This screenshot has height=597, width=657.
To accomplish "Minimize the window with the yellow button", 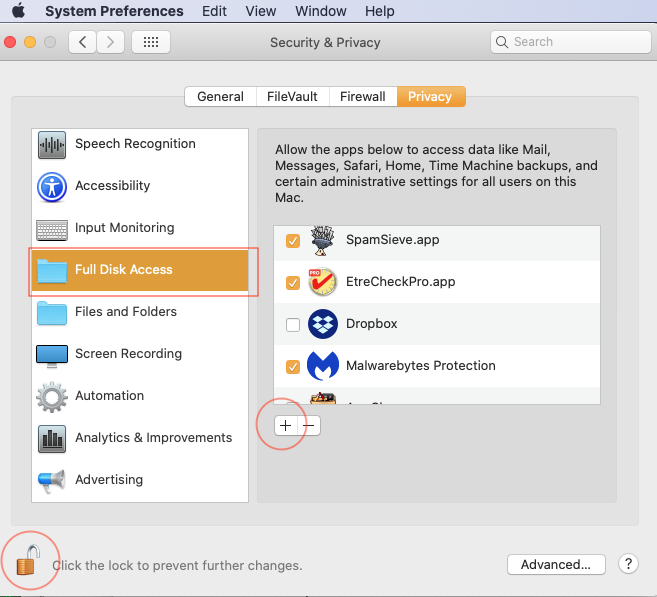I will 30,42.
